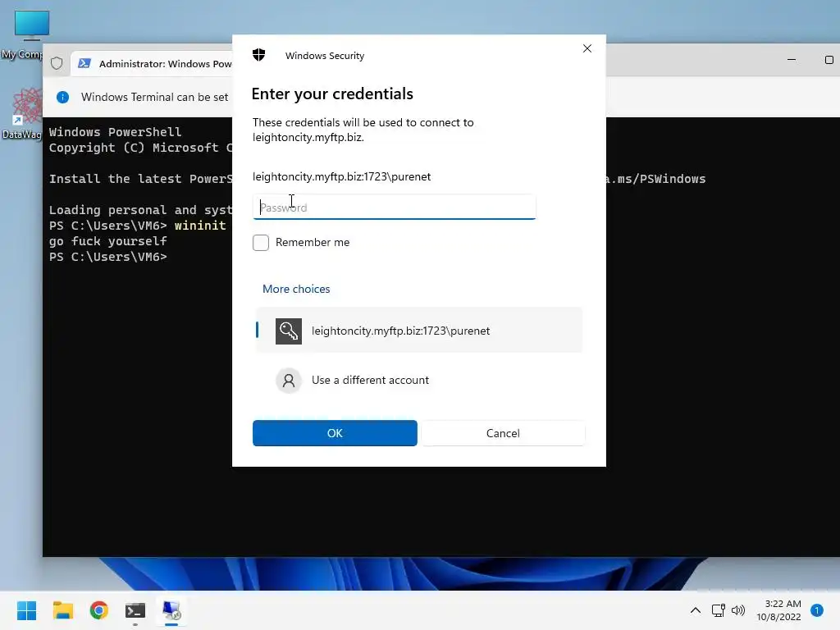Show hidden system tray icons

[696, 610]
